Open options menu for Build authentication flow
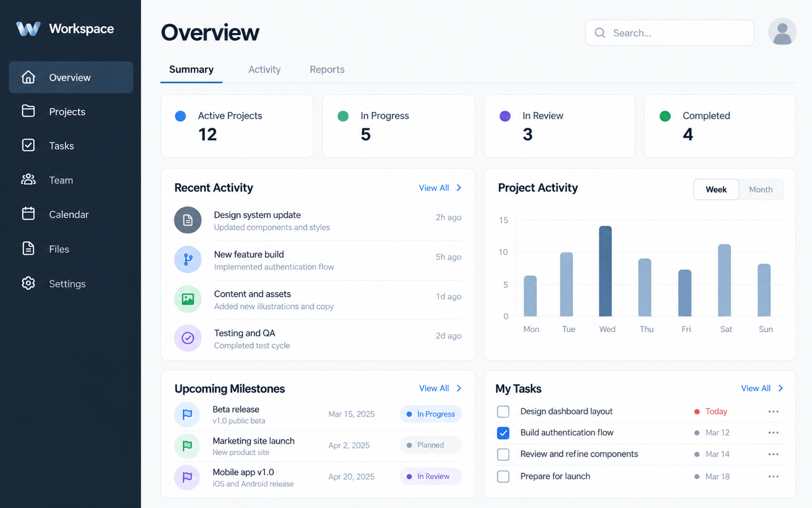The height and width of the screenshot is (508, 812). (x=773, y=433)
